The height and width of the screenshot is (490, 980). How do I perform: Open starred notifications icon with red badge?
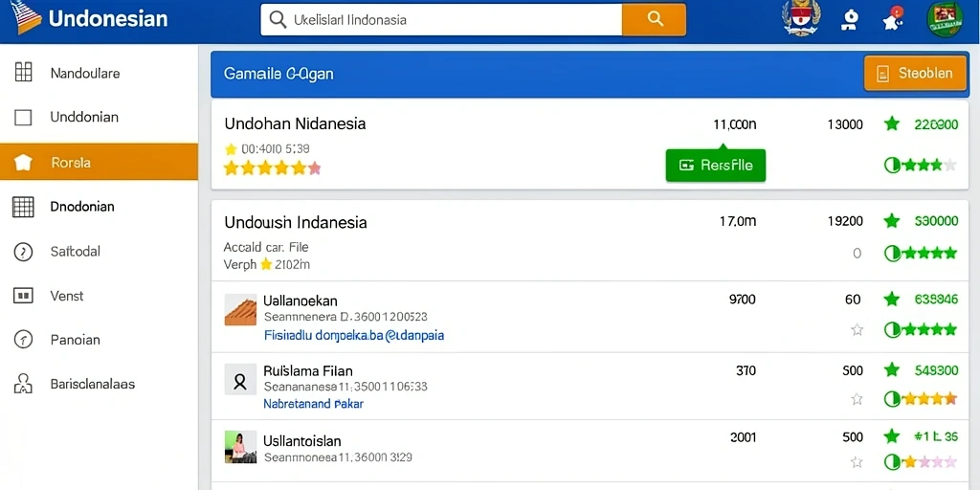[x=893, y=19]
